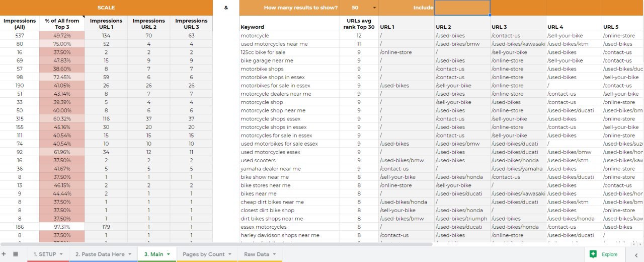Select the URL 4 column header cell
This screenshot has height=262, width=644.
pos(574,24)
